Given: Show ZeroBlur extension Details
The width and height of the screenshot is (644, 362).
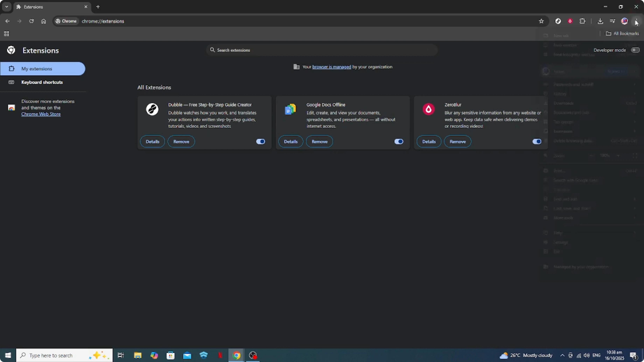Looking at the screenshot, I should (429, 141).
